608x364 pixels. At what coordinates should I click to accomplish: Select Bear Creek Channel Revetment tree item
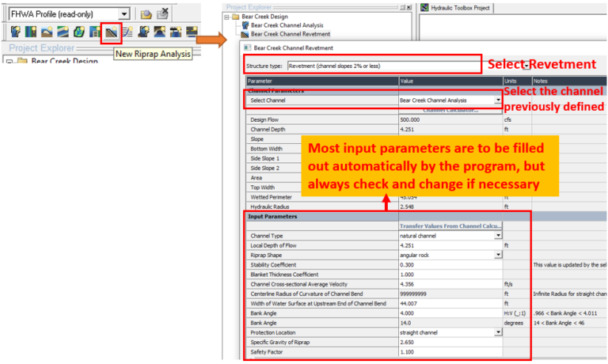point(289,34)
